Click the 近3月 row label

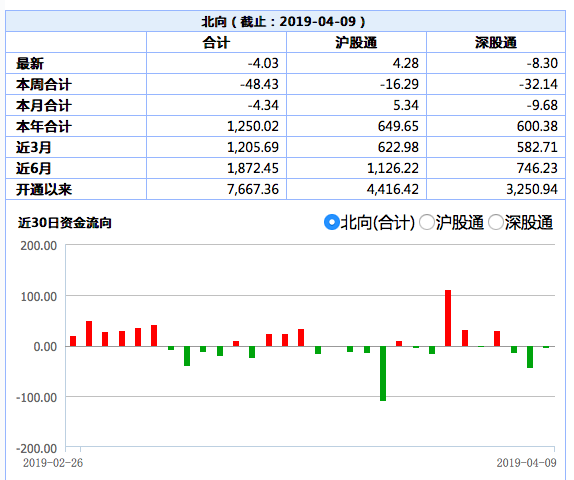coord(34,148)
